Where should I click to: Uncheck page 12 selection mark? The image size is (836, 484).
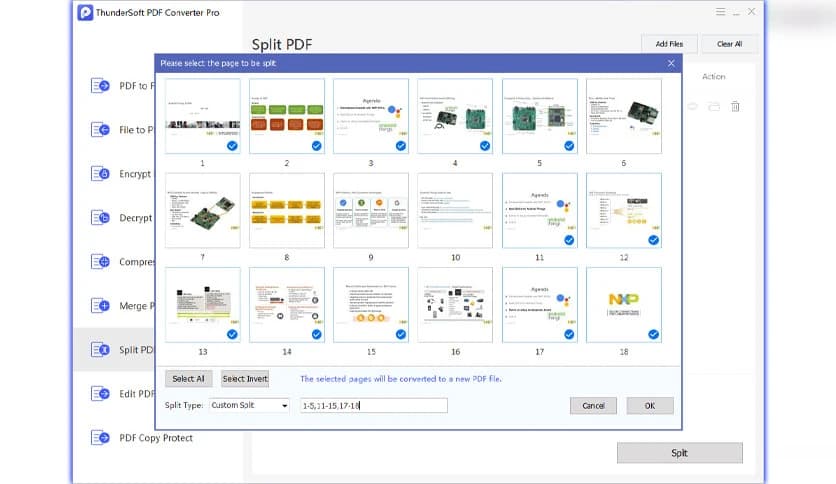(x=654, y=240)
